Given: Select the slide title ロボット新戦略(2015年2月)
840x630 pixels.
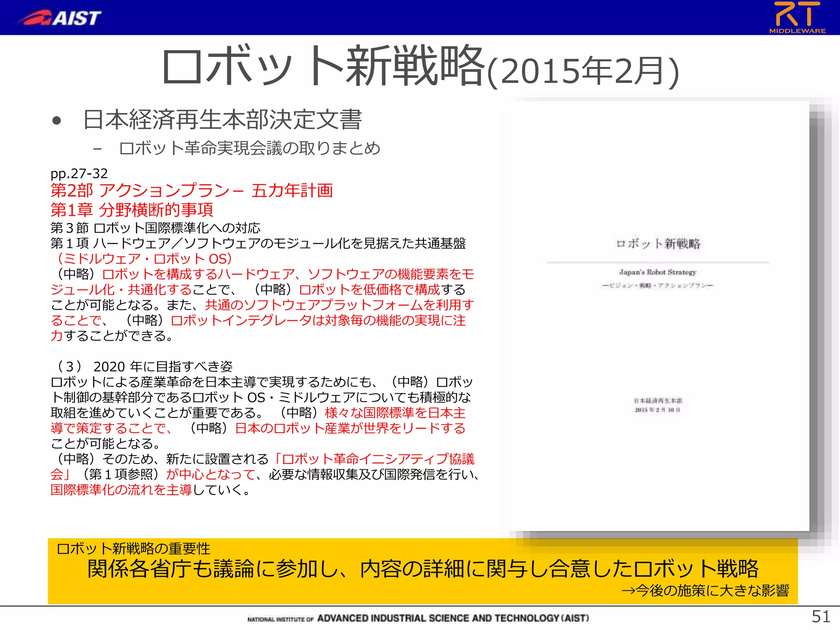Looking at the screenshot, I should [420, 67].
